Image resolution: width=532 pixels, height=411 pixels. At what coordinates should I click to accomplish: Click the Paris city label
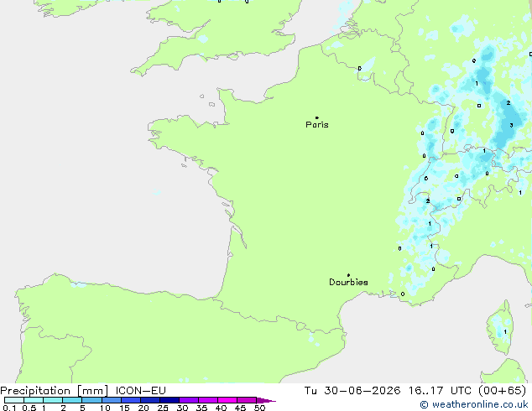click(317, 125)
